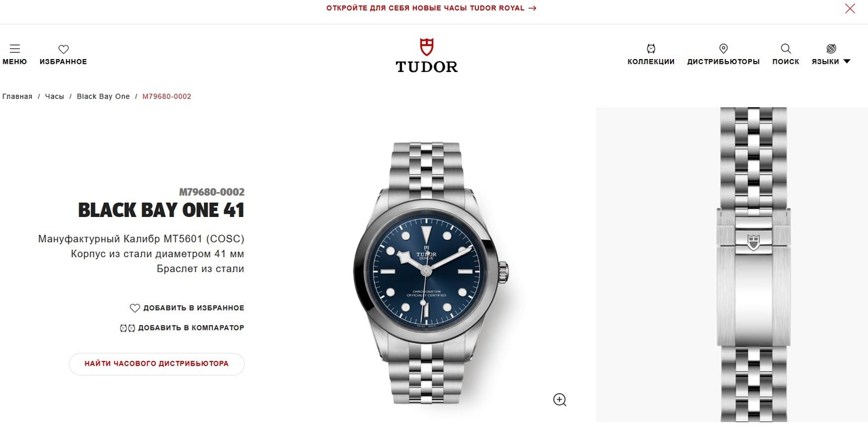
Task: Go to Главная breadcrumb
Action: (x=18, y=96)
